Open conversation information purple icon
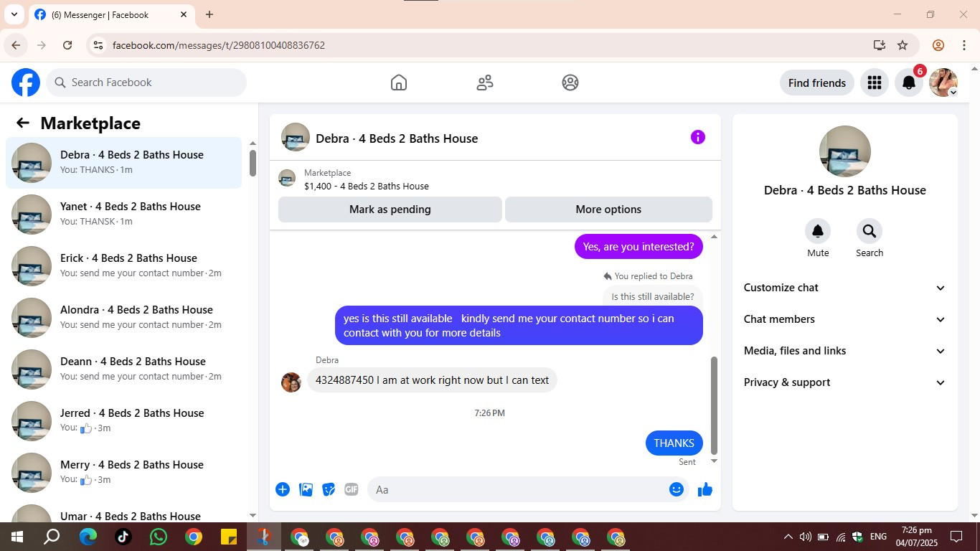The image size is (980, 551). coord(698,137)
